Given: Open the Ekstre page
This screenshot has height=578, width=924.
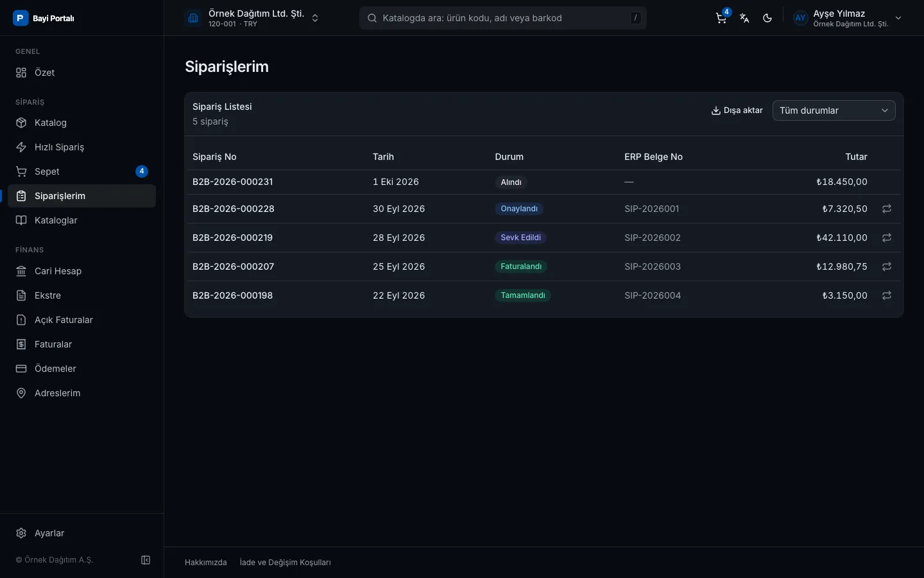Looking at the screenshot, I should [x=82, y=295].
